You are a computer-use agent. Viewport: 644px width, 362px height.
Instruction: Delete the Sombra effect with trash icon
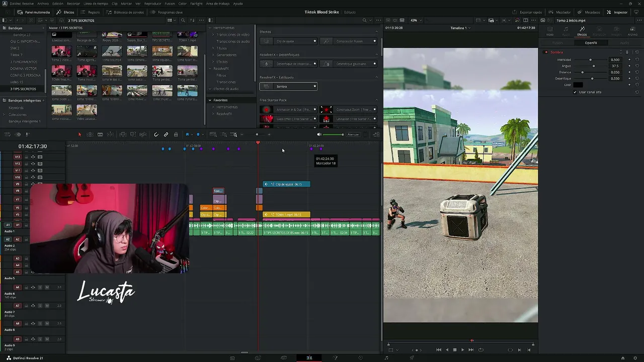(x=627, y=52)
